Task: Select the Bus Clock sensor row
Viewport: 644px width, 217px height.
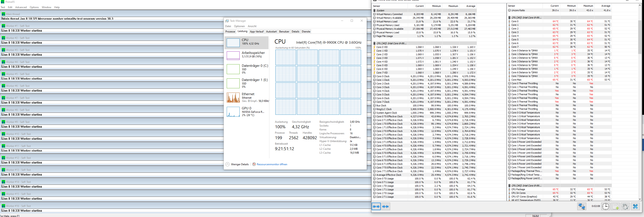Action: click(425, 105)
